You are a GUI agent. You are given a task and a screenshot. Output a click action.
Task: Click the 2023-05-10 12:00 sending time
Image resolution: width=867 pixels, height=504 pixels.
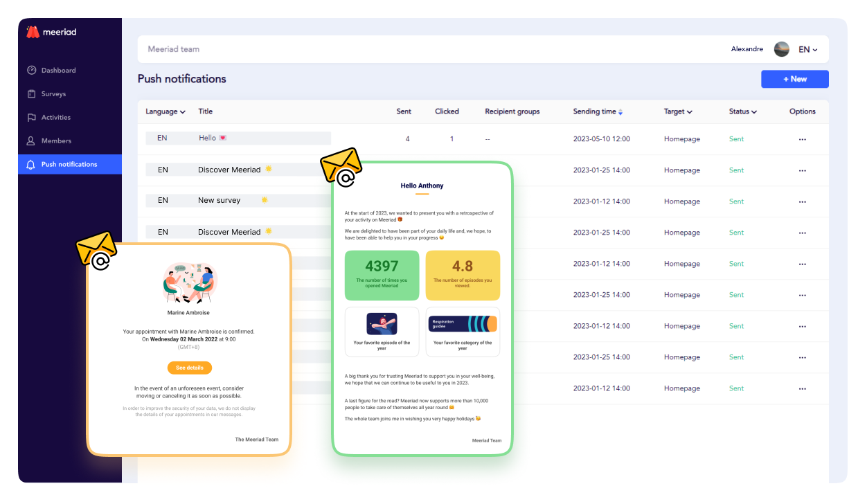click(602, 139)
